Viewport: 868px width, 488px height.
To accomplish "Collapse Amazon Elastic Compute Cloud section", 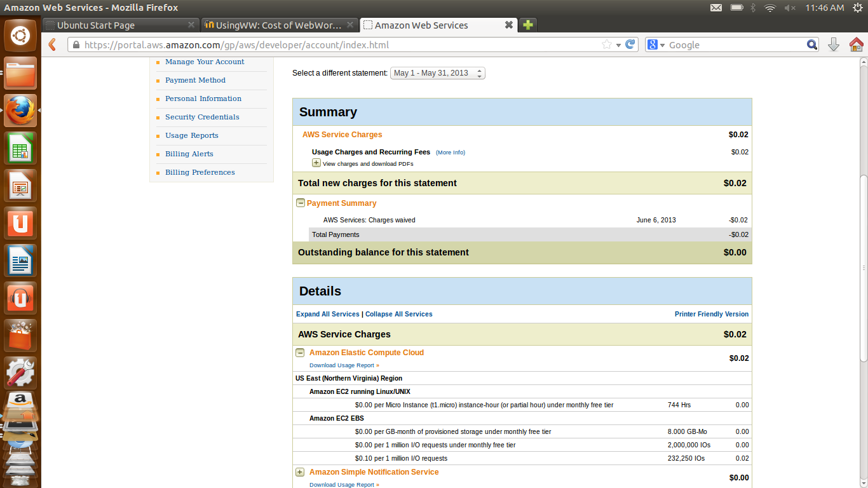I will point(300,353).
